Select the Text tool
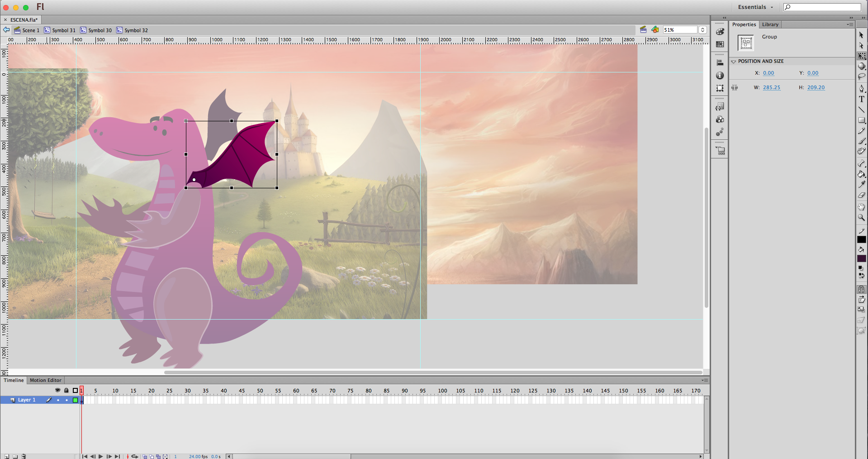The height and width of the screenshot is (459, 868). (861, 99)
